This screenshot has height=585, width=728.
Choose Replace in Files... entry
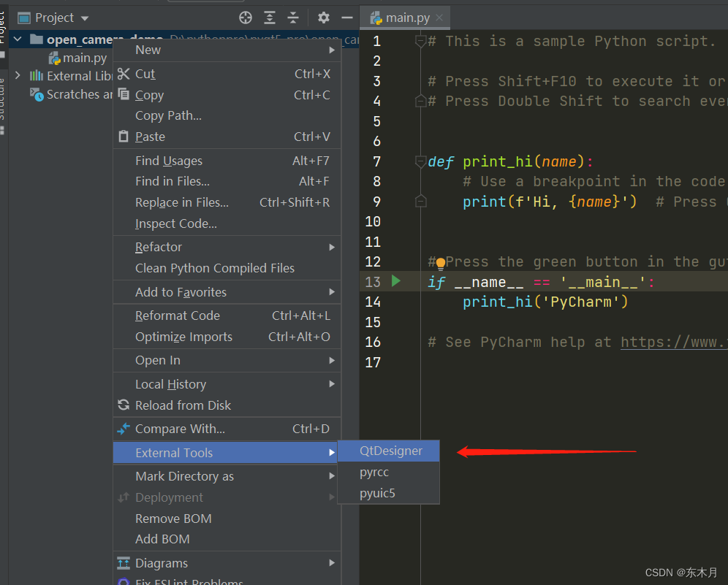[227, 202]
